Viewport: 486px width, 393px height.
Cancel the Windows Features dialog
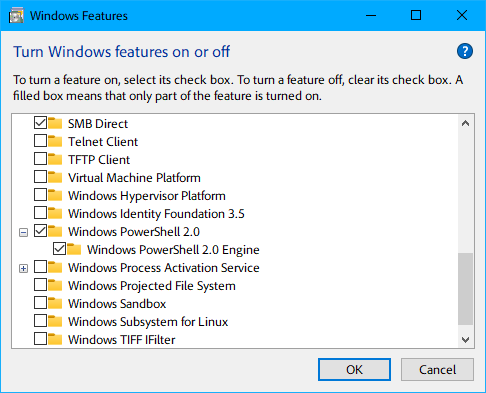pyautogui.click(x=437, y=369)
